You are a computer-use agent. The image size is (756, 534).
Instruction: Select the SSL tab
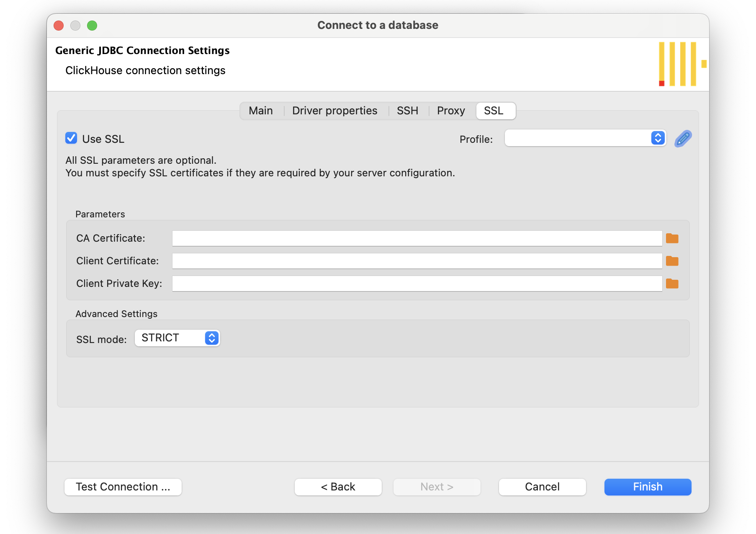point(494,111)
